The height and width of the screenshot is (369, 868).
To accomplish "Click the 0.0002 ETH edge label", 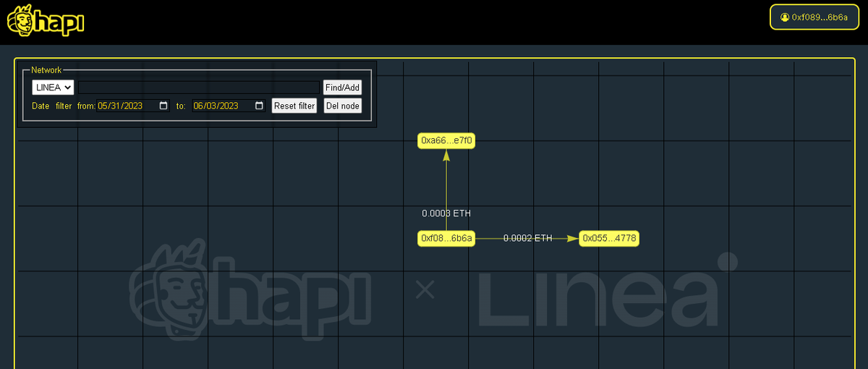I will (x=527, y=238).
